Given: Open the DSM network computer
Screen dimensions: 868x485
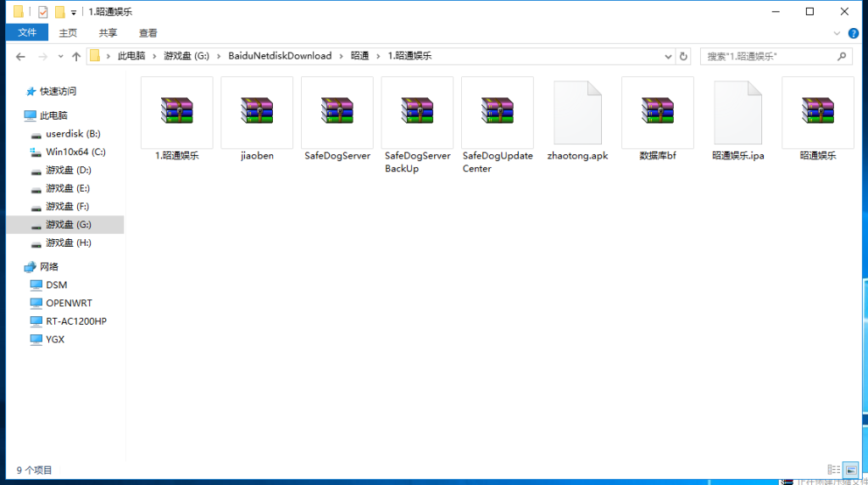Looking at the screenshot, I should pos(57,285).
